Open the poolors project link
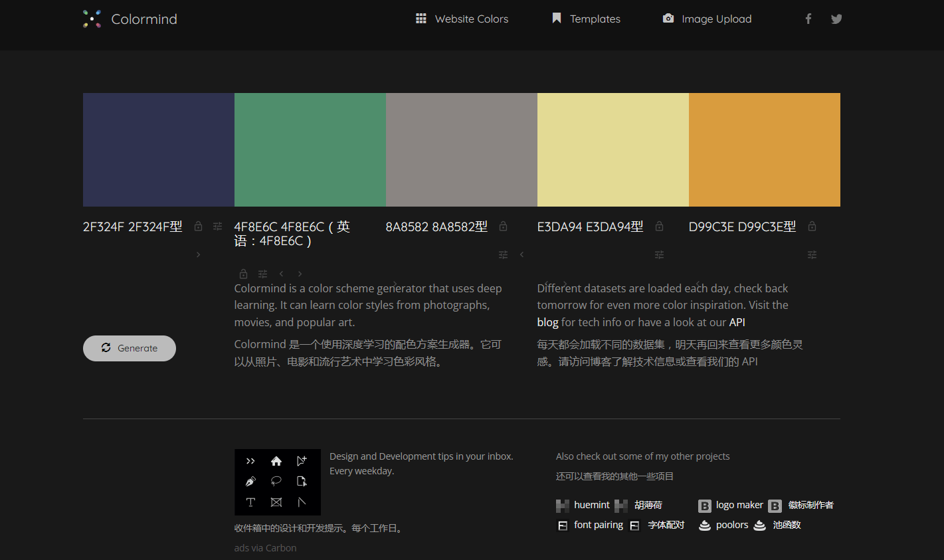 tap(723, 525)
